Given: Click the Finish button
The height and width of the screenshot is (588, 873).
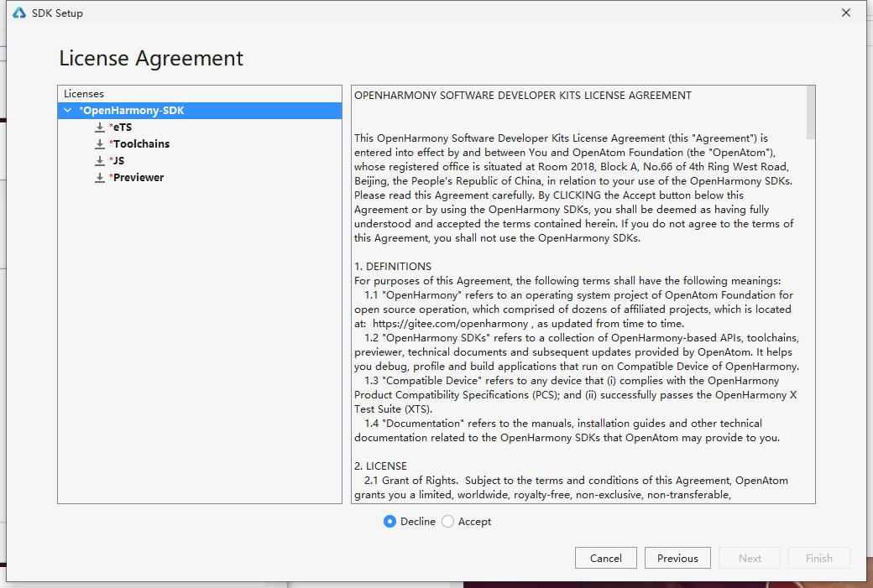Looking at the screenshot, I should [x=819, y=558].
